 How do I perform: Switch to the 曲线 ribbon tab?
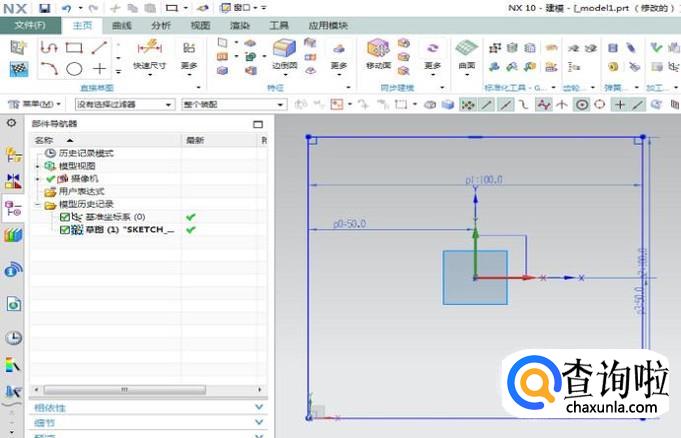coord(122,25)
